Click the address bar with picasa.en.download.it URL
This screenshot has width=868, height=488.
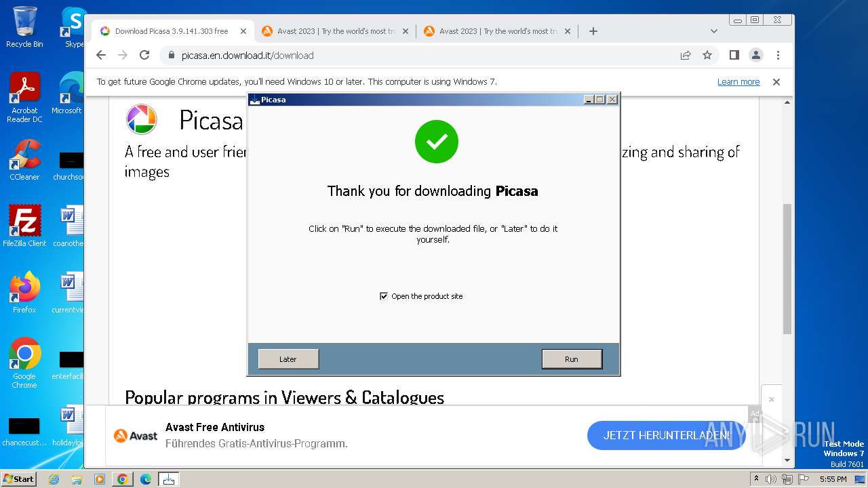[x=420, y=56]
